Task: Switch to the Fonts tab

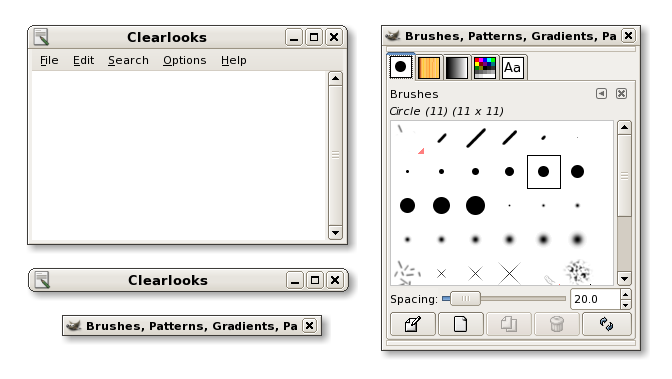Action: (x=513, y=67)
